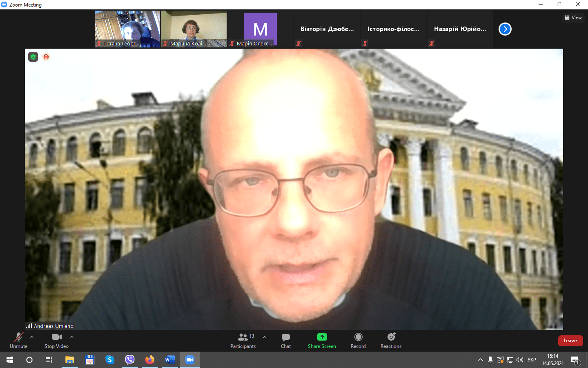
Task: Switch keyboard language УКР in tray
Action: pyautogui.click(x=532, y=360)
